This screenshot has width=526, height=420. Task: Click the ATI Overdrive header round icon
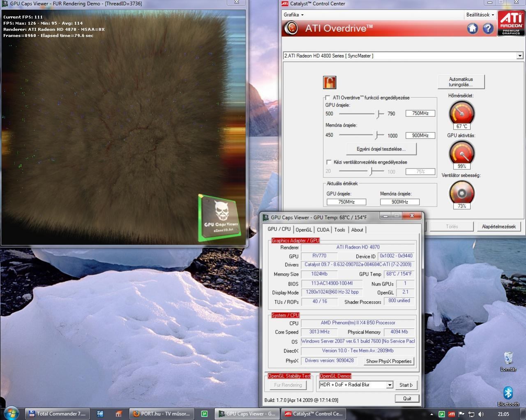click(x=291, y=28)
